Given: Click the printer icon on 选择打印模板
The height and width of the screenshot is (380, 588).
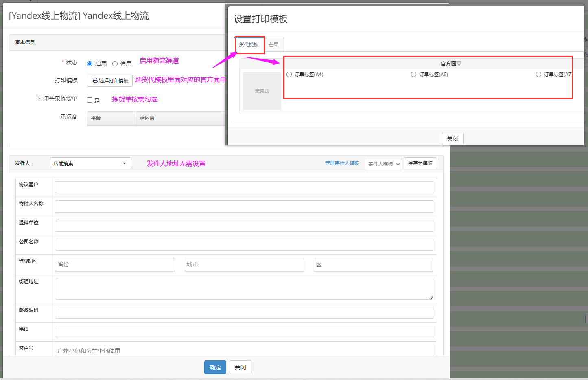Looking at the screenshot, I should click(95, 81).
